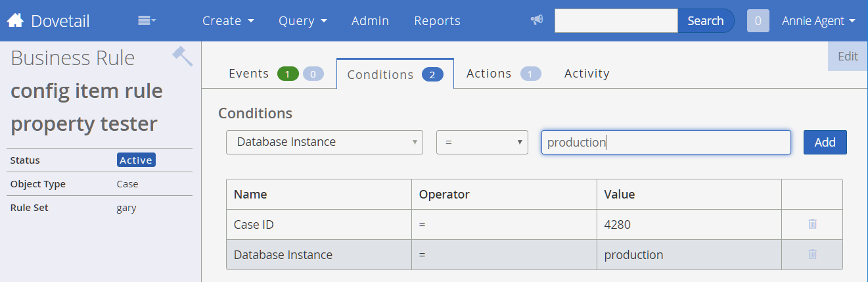This screenshot has width=868, height=282.
Task: Open the Database Instance property dropdown
Action: (325, 142)
